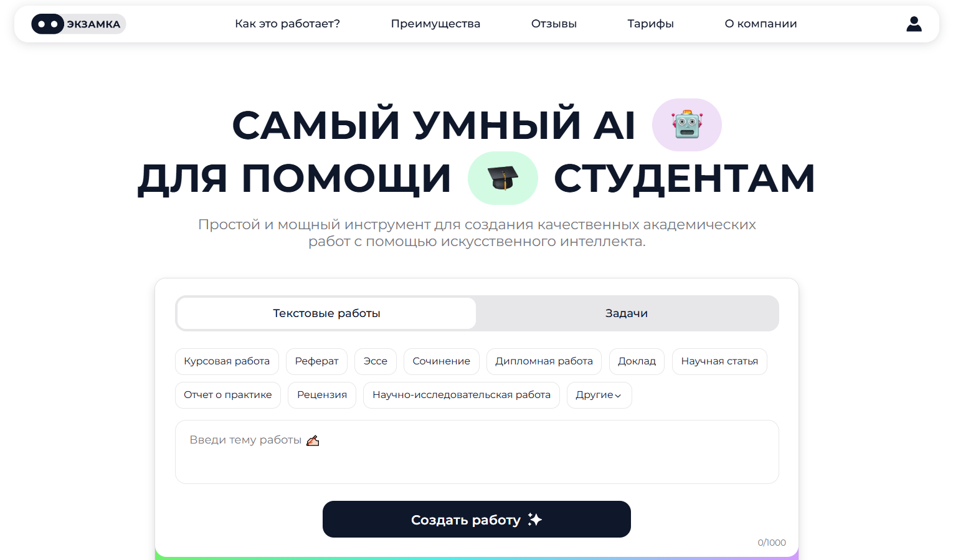The height and width of the screenshot is (560, 953).
Task: Click the Экзамка logo
Action: tap(78, 24)
